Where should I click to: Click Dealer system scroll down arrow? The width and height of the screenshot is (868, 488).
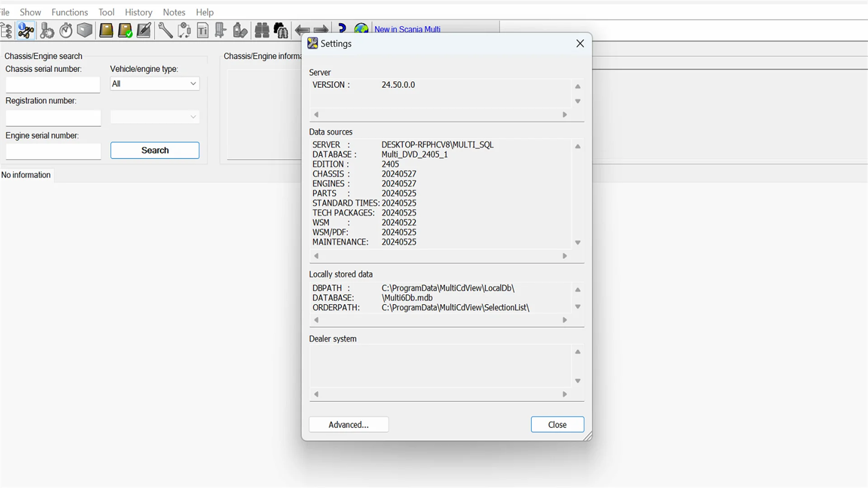coord(578,381)
